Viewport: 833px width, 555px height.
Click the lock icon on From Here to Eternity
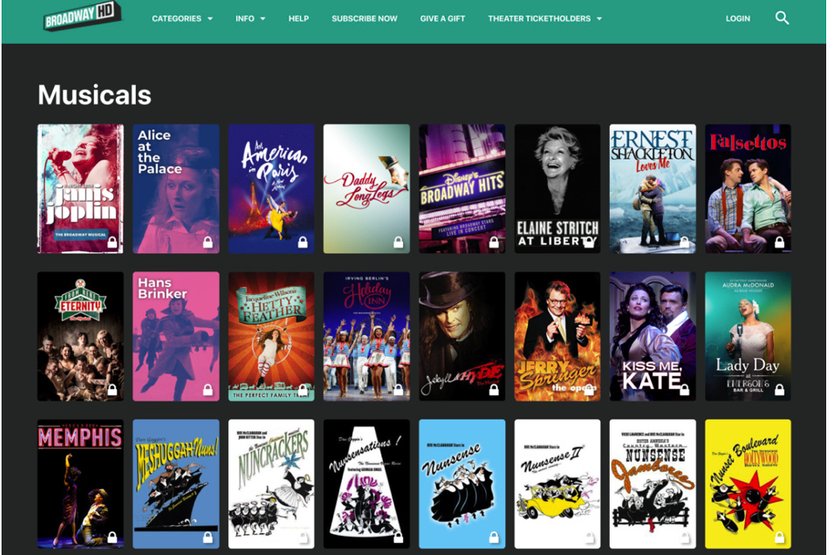coord(112,390)
